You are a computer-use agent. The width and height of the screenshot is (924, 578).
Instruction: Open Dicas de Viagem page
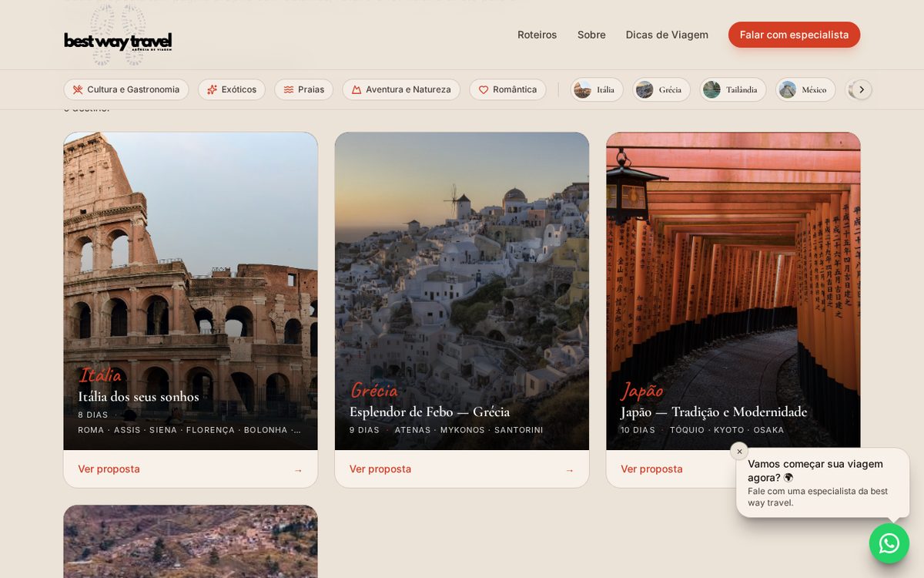667,35
